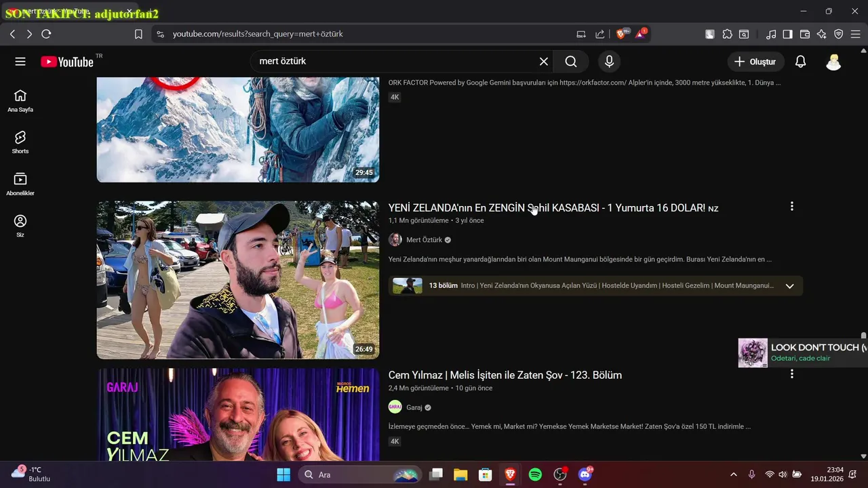Click the New Zealand beach video thumbnail
Viewport: 868px width, 488px height.
tap(238, 280)
